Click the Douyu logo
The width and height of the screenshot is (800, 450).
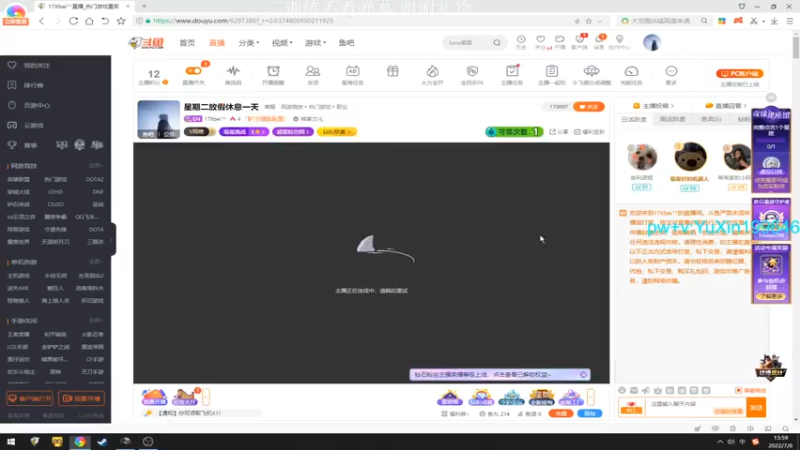coord(146,43)
